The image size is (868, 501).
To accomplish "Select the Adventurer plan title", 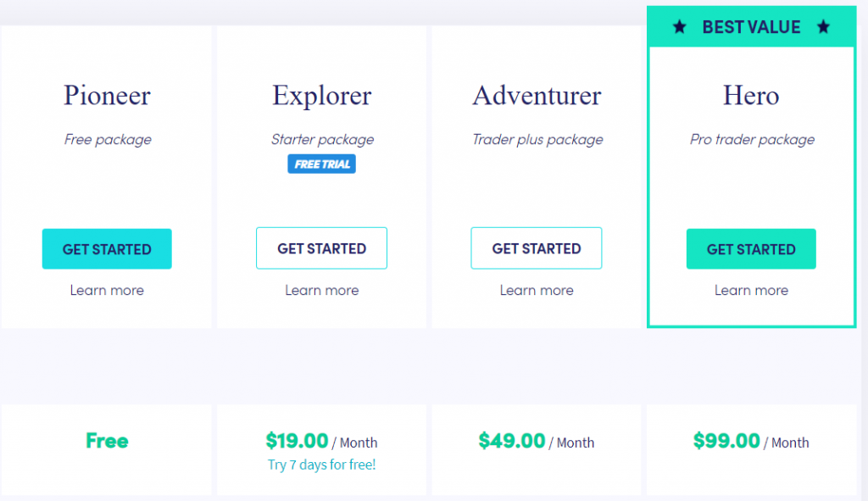I will coord(537,95).
